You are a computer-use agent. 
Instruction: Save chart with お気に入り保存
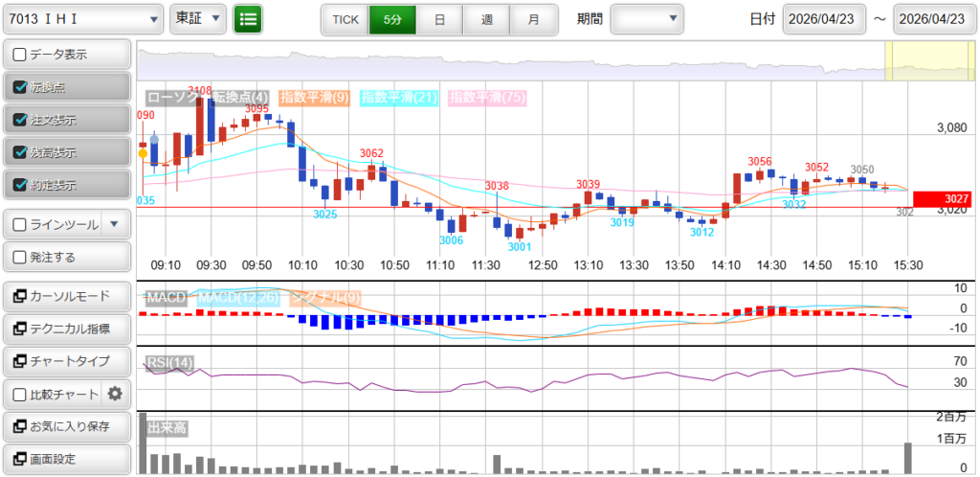(67, 426)
